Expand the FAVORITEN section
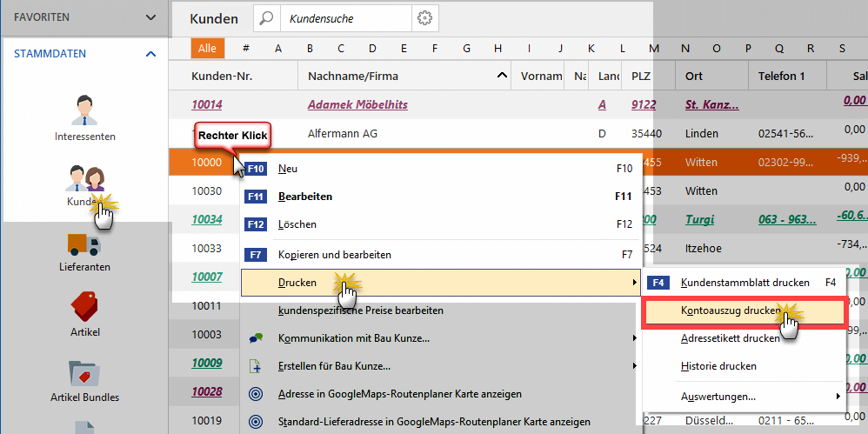868x434 pixels. point(150,17)
